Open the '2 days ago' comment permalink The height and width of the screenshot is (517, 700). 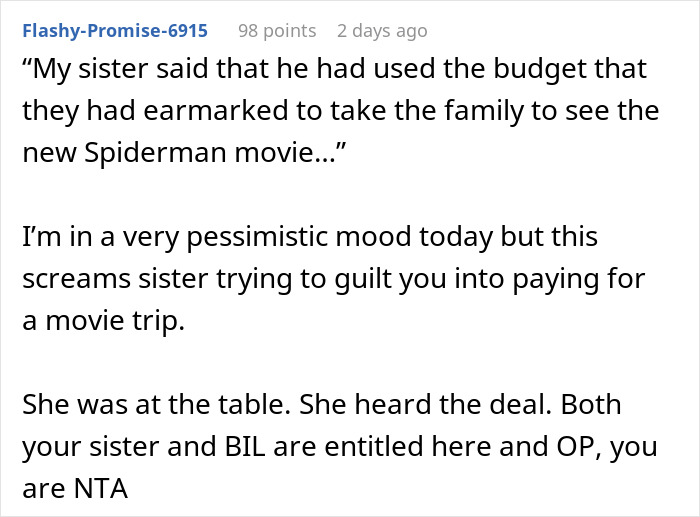[382, 31]
